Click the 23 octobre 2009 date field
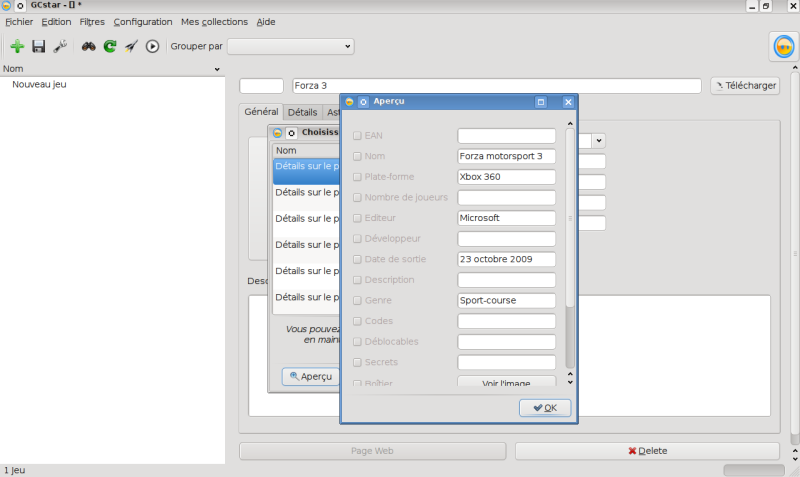Image resolution: width=800 pixels, height=477 pixels. [506, 259]
